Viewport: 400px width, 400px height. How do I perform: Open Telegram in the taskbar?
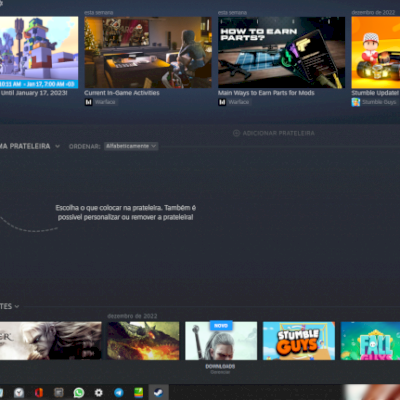tap(119, 393)
